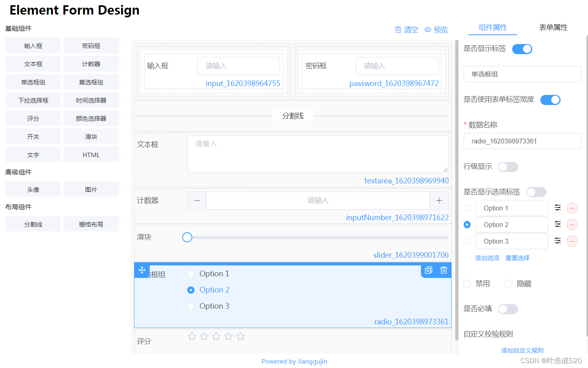The height and width of the screenshot is (368, 588).
Task: Add the 下拉选择框 component from the palette
Action: tap(33, 100)
